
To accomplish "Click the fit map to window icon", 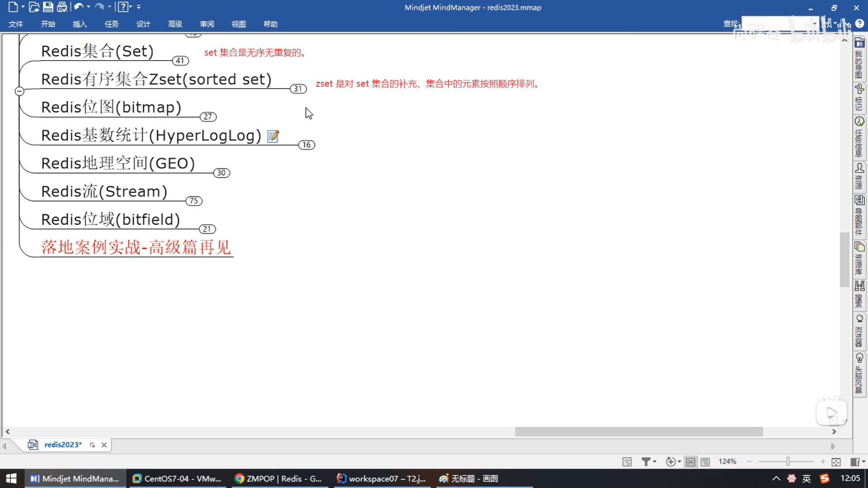I will click(x=836, y=461).
